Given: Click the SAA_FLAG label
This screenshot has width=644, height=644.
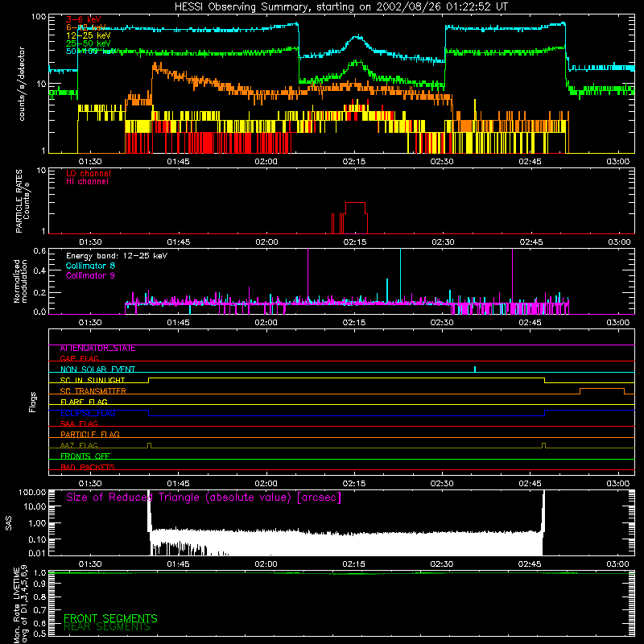Looking at the screenshot, I should coord(79,423).
